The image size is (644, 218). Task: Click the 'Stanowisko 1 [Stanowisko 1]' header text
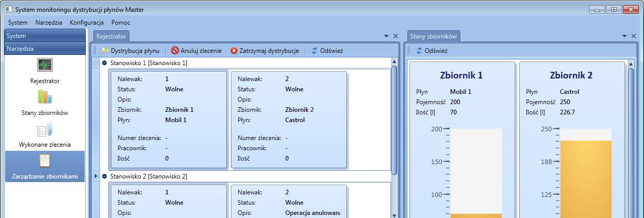coord(149,63)
